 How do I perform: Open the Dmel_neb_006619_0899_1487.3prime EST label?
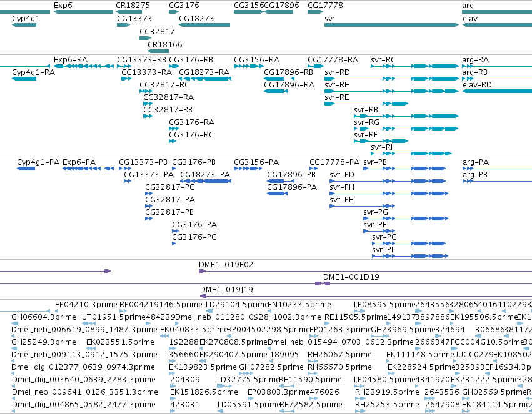[84, 330]
